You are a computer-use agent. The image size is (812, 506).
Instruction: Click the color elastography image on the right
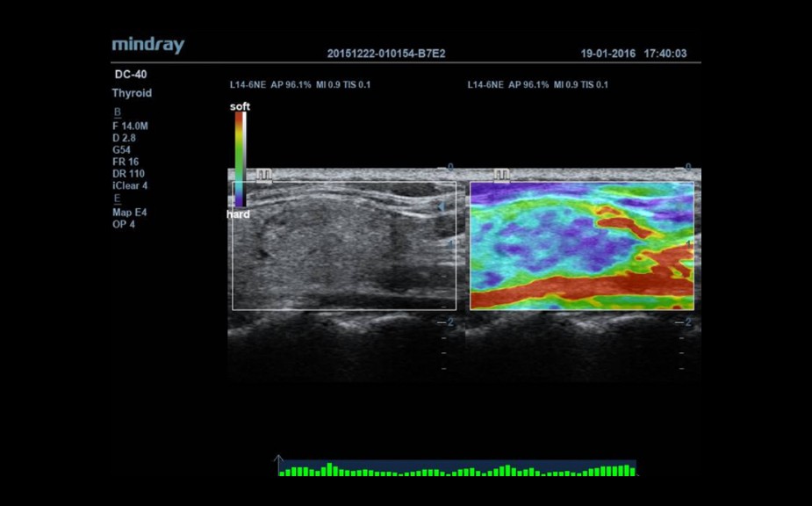(x=581, y=246)
